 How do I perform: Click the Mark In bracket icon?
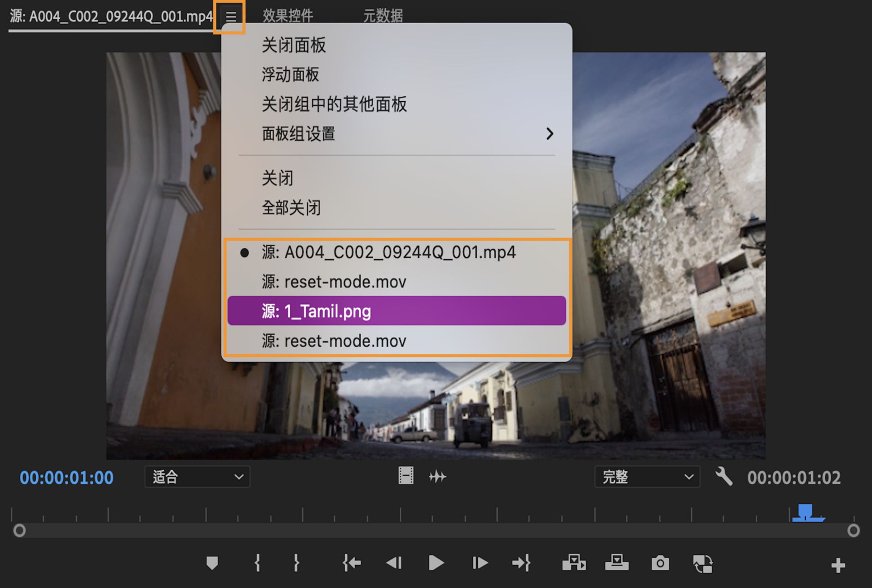pyautogui.click(x=257, y=563)
